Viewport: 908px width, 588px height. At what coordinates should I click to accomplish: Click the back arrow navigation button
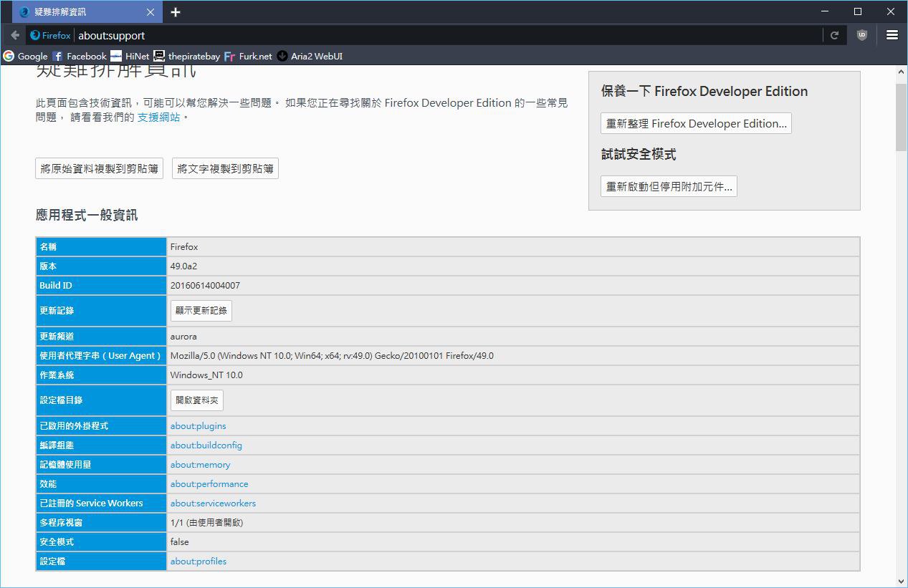15,35
